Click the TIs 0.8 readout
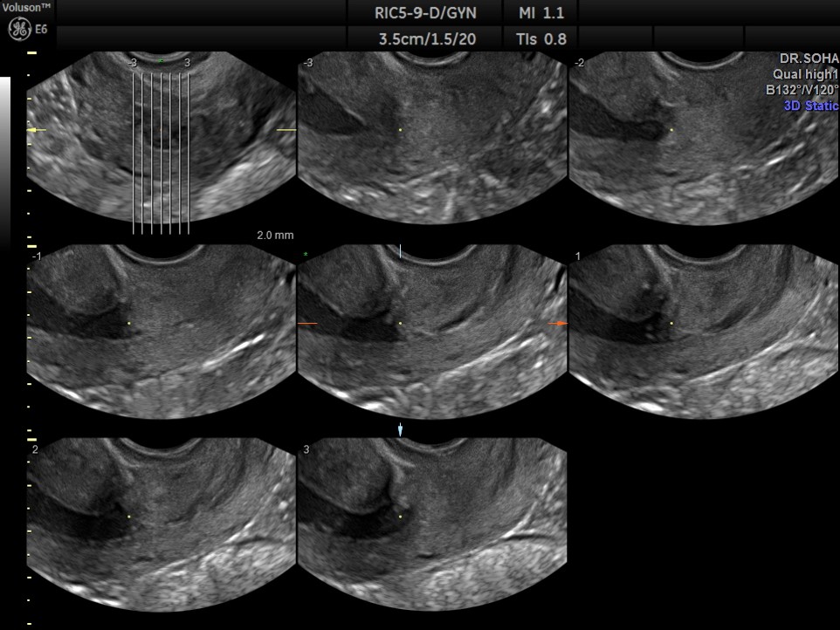The width and height of the screenshot is (840, 630). [541, 39]
